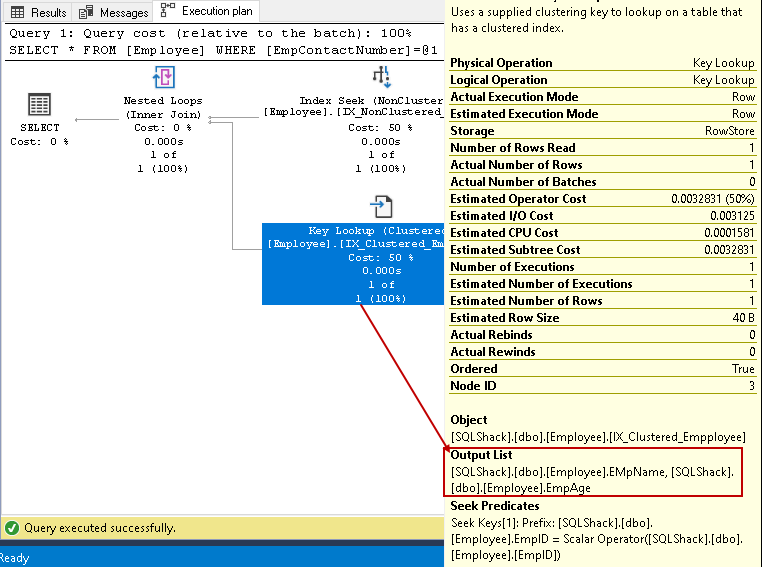The height and width of the screenshot is (567, 762).
Task: Select the Execution plan tab
Action: point(207,11)
